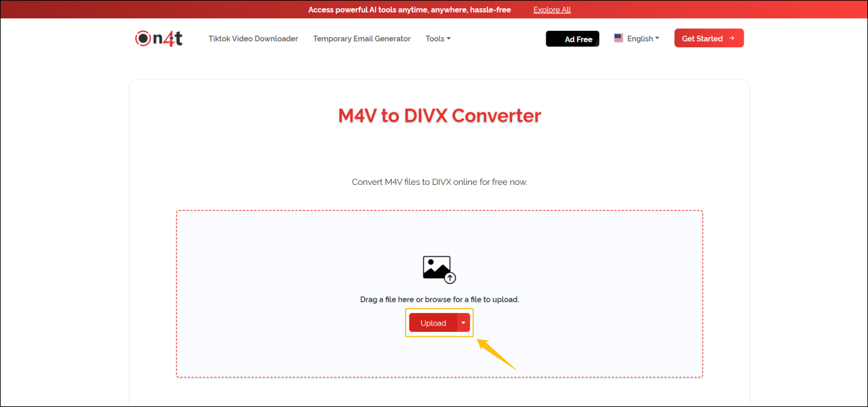The image size is (868, 407).
Task: Click the On4t logo
Action: [x=158, y=38]
